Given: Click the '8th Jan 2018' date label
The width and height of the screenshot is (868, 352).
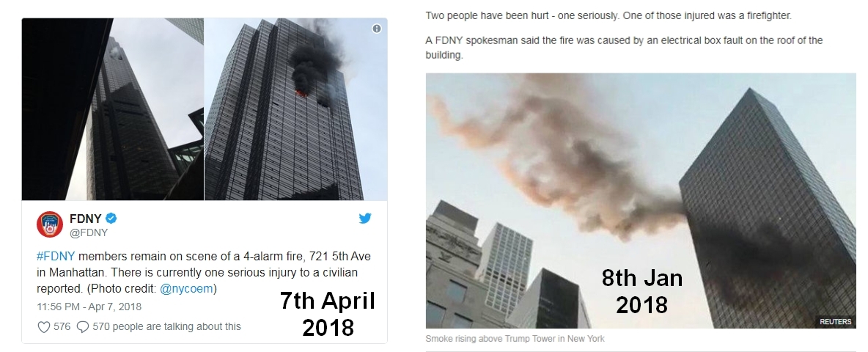Looking at the screenshot, I should 642,291.
